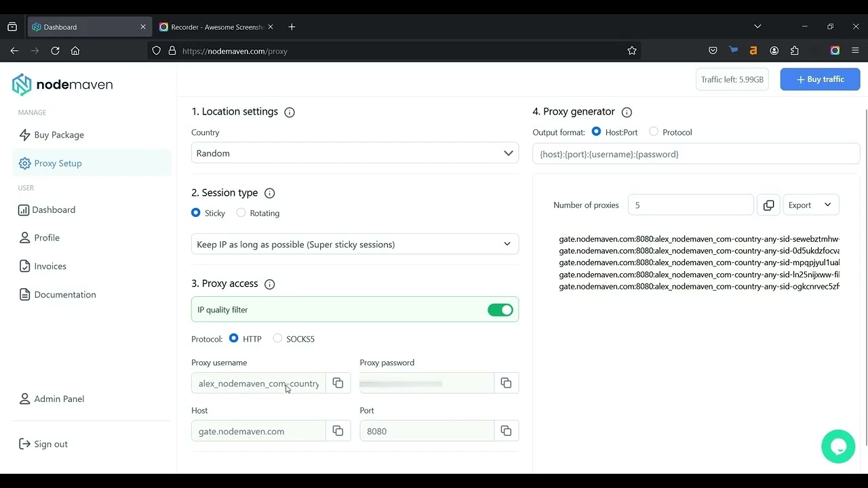
Task: Disable the IP quality filter switch
Action: click(500, 310)
